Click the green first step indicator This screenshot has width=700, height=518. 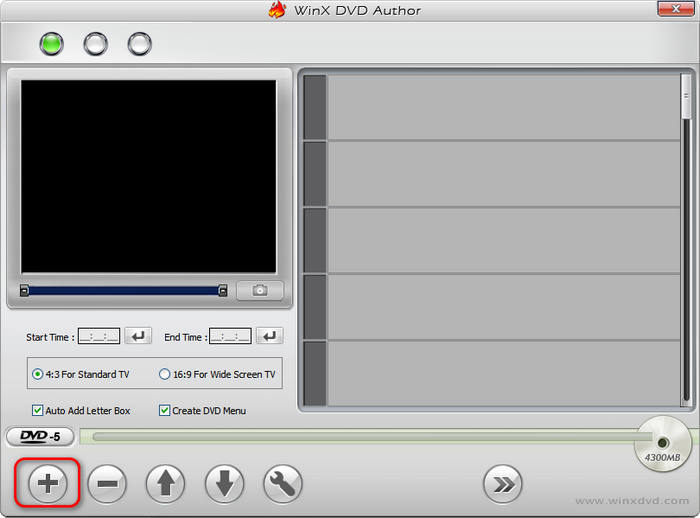[51, 44]
